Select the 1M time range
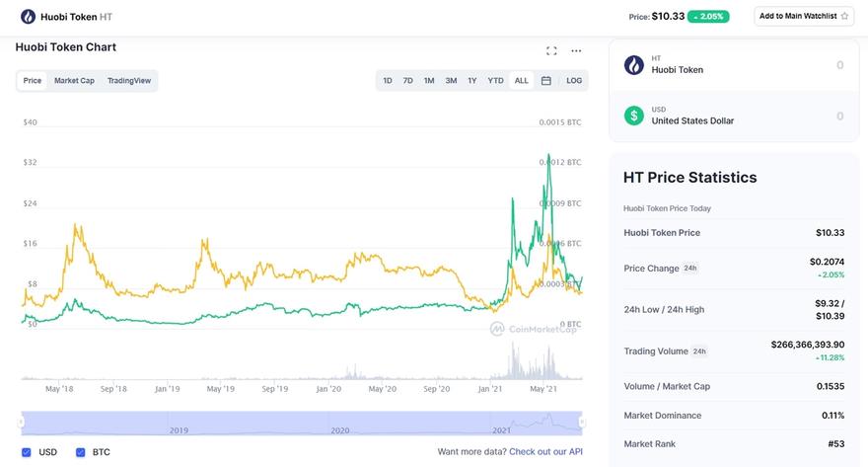This screenshot has width=868, height=467. [429, 81]
